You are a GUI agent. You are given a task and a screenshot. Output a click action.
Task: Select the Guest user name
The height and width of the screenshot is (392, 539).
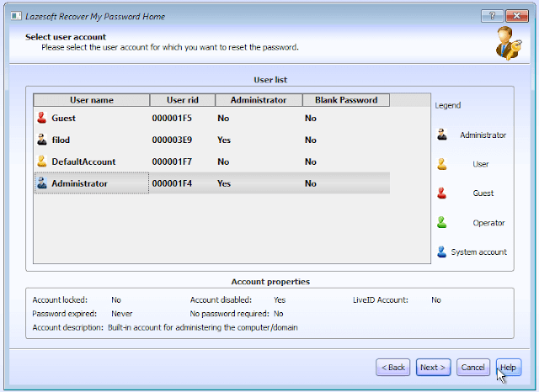[64, 118]
